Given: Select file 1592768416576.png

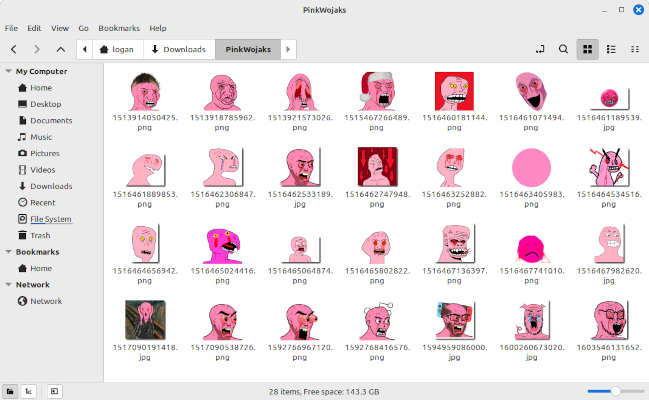Looking at the screenshot, I should pos(377,331).
